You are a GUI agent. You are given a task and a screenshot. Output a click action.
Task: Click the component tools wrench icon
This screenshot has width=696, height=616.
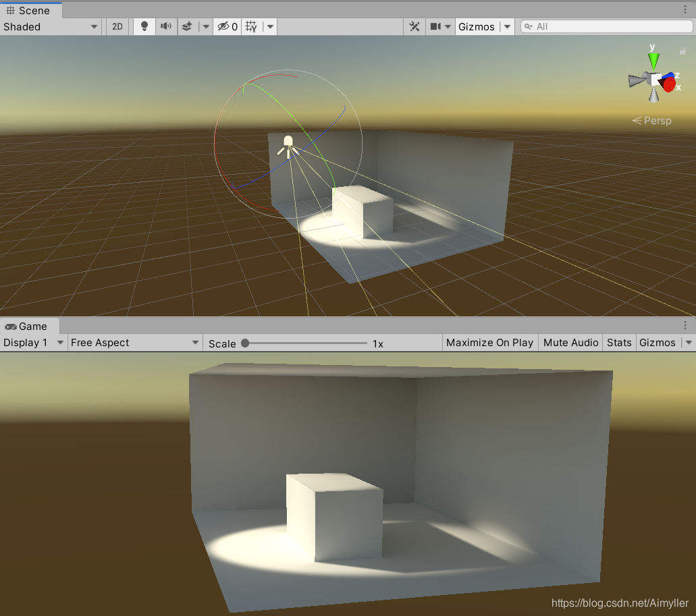pos(414,26)
